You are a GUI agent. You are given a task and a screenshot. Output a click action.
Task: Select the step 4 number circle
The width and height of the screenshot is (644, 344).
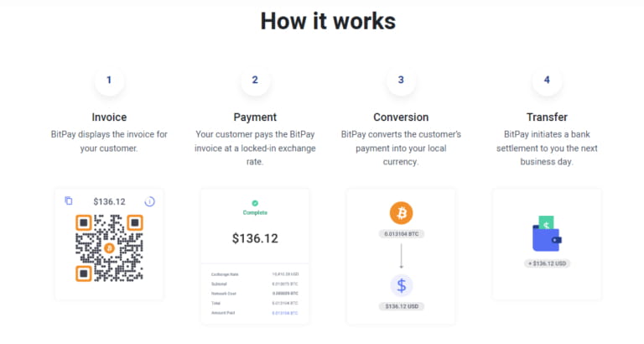coord(547,81)
